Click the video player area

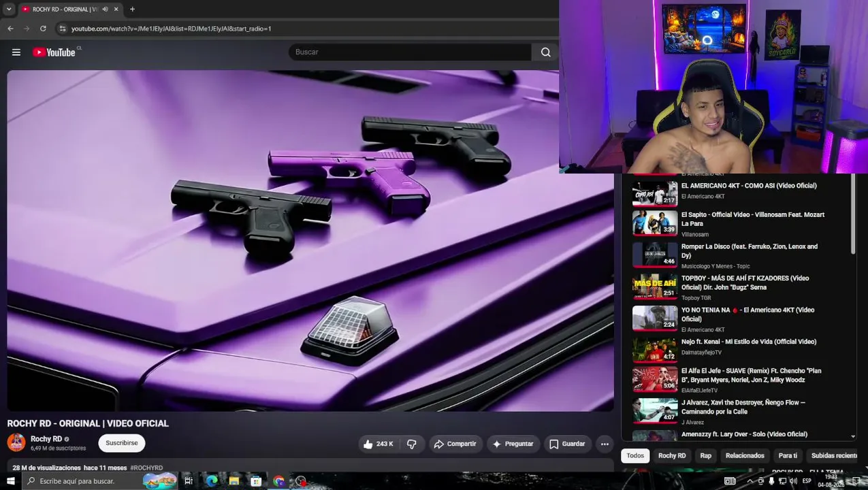(x=310, y=240)
